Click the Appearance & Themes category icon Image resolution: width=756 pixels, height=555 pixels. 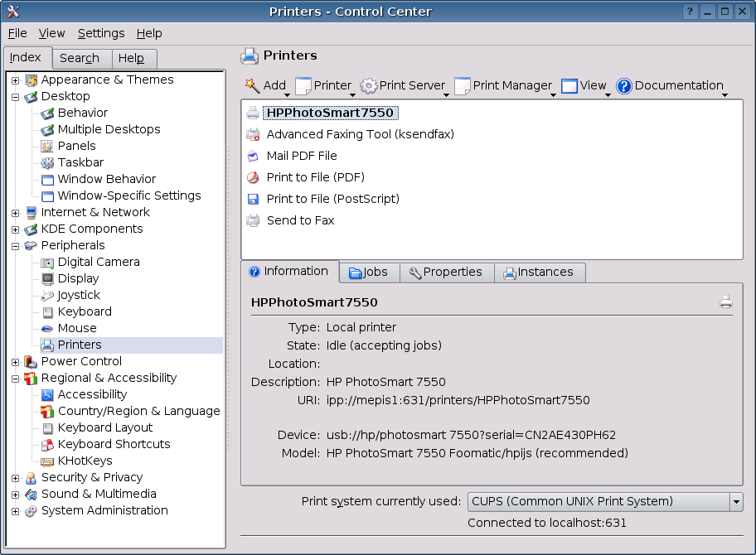click(x=31, y=80)
